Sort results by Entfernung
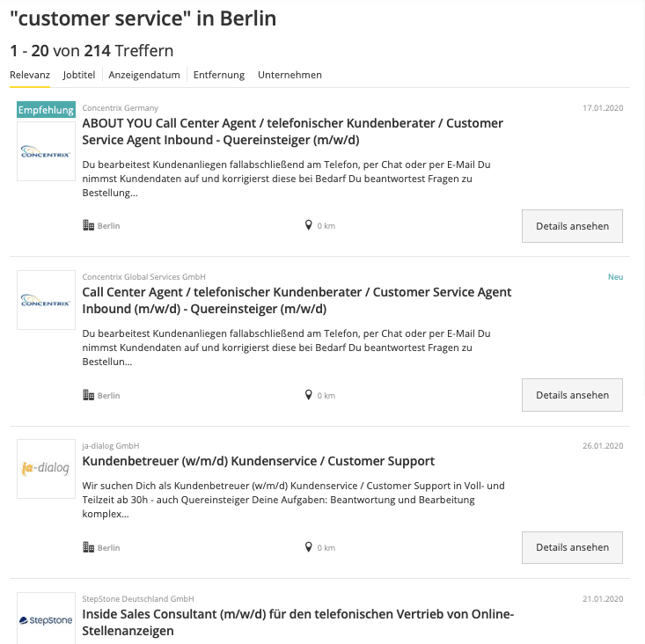This screenshot has height=644, width=645. [x=219, y=75]
